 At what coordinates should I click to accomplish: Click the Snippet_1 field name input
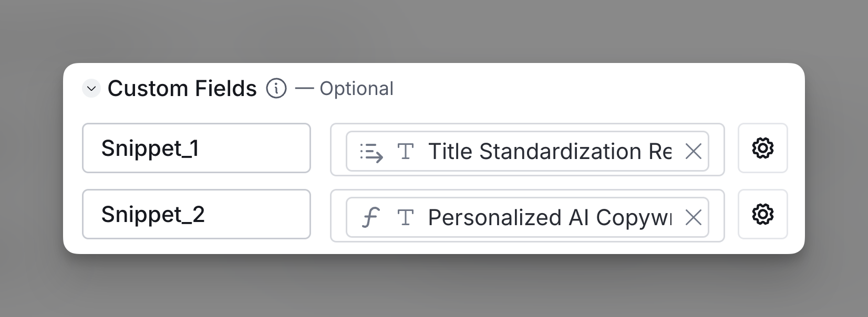pyautogui.click(x=197, y=148)
